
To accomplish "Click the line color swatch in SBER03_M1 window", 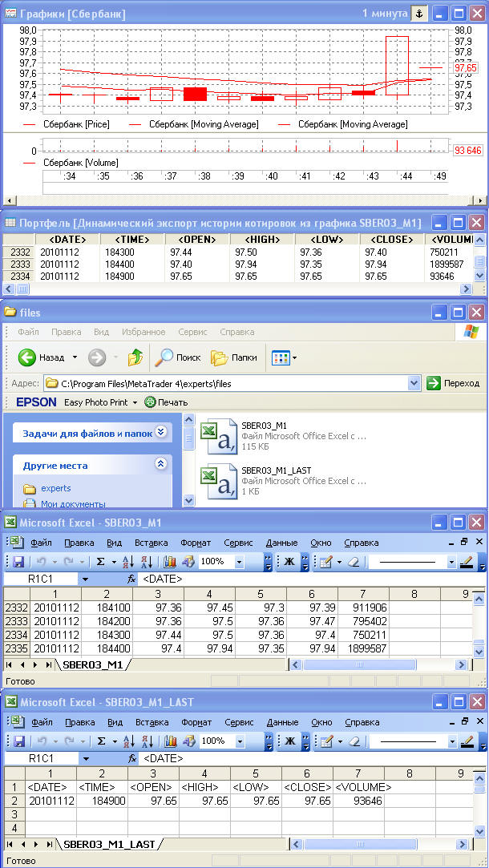I will point(467,563).
